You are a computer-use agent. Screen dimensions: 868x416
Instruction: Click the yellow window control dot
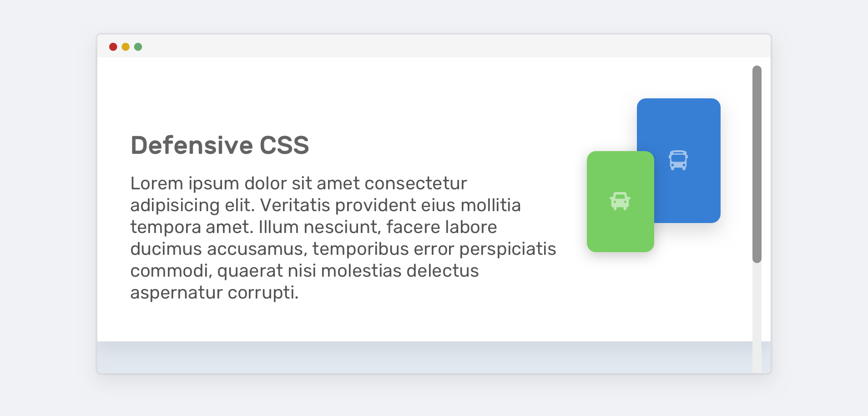click(126, 46)
